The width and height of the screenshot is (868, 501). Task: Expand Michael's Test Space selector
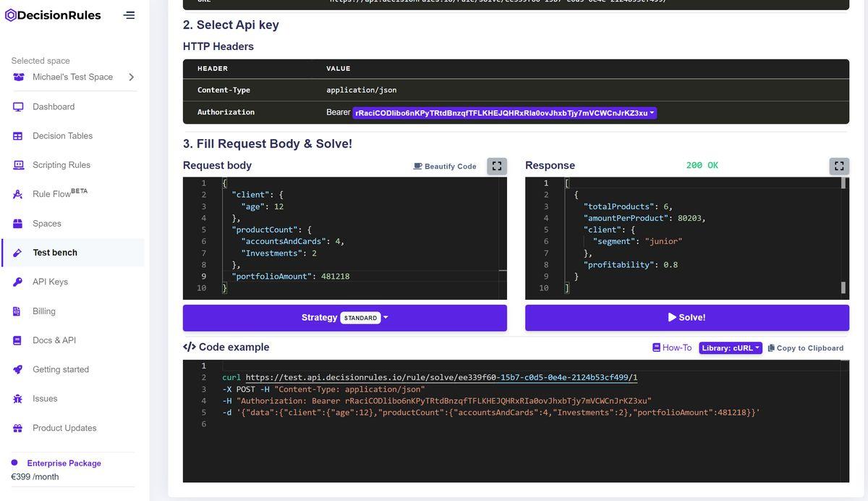click(131, 77)
